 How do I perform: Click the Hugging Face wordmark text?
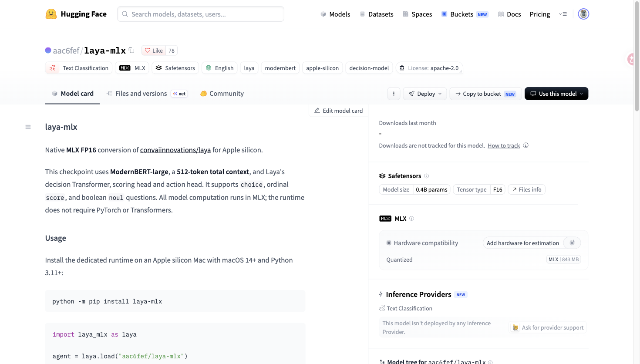point(84,14)
